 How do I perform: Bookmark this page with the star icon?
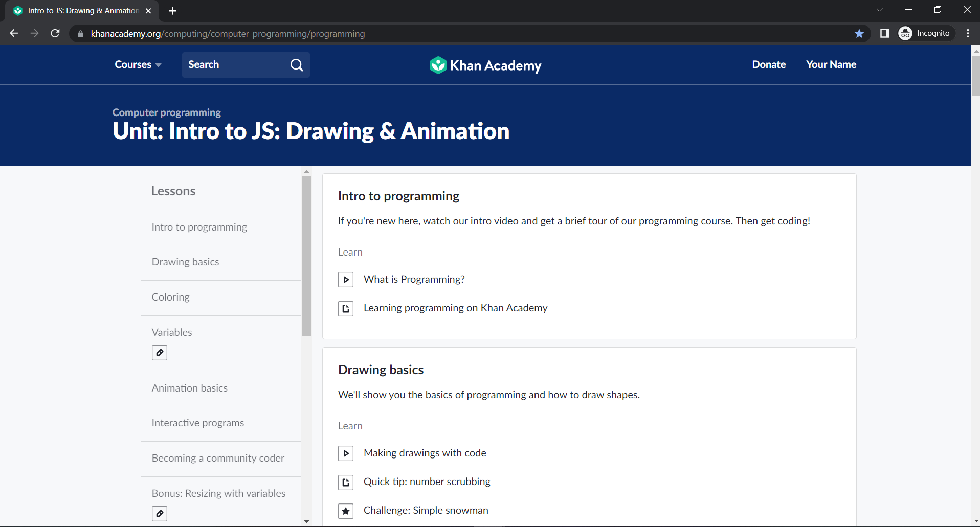point(859,34)
